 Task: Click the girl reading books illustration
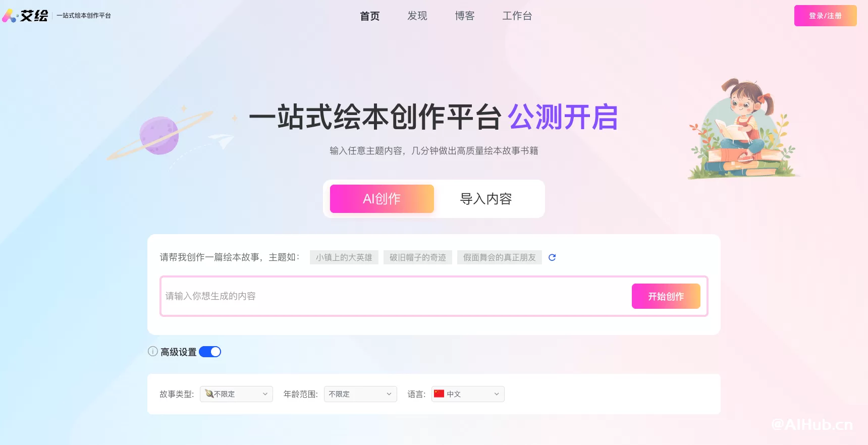[x=743, y=129]
